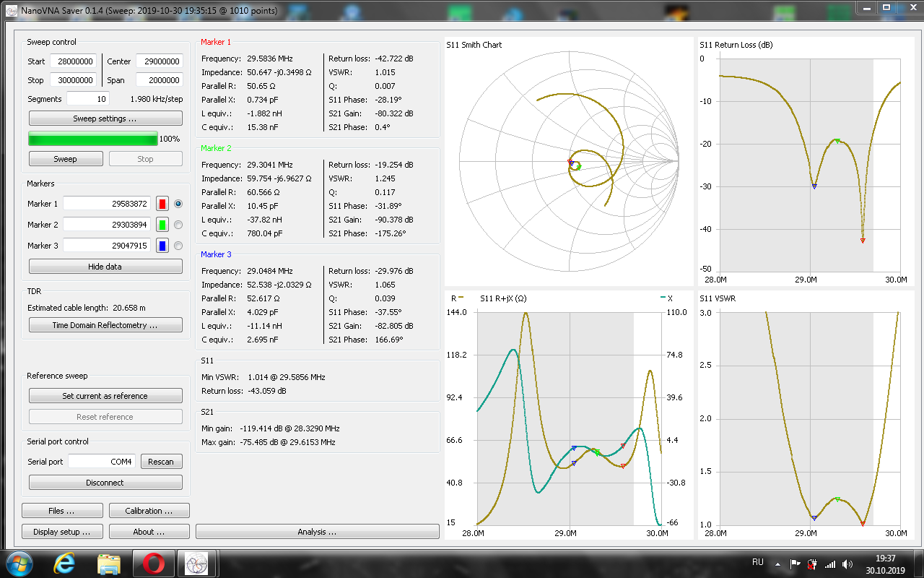Select the Marker 2 radio button

(x=178, y=225)
